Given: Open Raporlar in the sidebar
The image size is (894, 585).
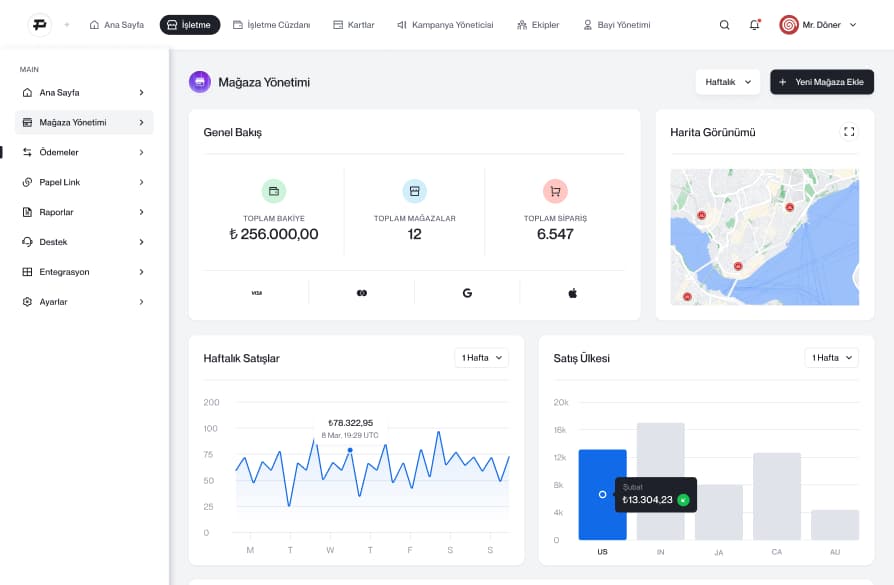Looking at the screenshot, I should tap(84, 212).
